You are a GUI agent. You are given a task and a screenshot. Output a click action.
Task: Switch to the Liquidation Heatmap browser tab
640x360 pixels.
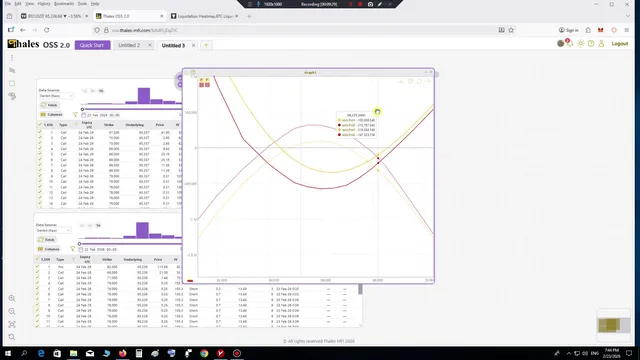tap(205, 16)
